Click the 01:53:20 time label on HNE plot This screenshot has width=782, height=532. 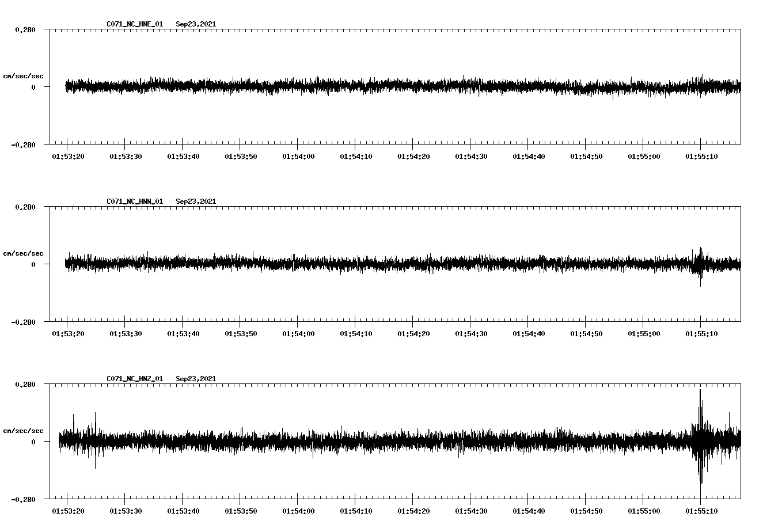point(68,156)
